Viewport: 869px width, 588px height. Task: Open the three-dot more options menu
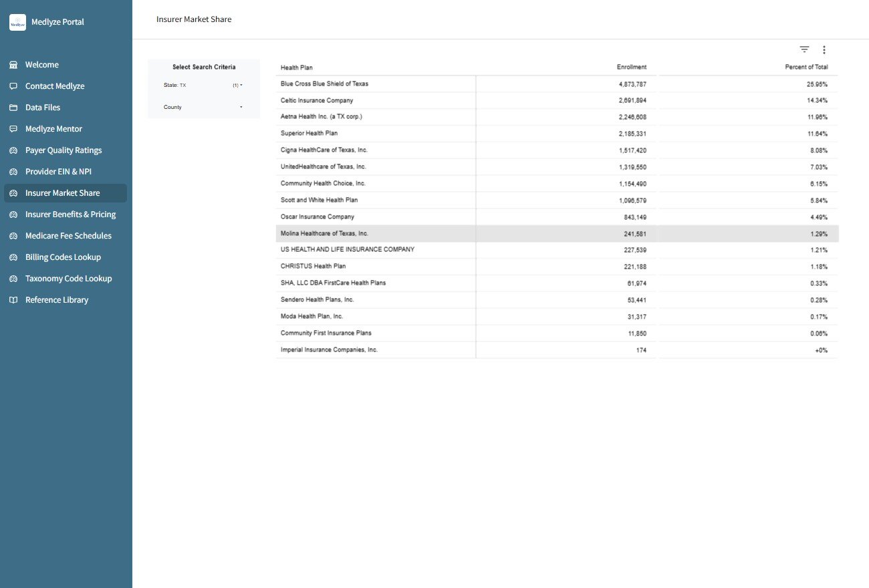click(x=824, y=49)
